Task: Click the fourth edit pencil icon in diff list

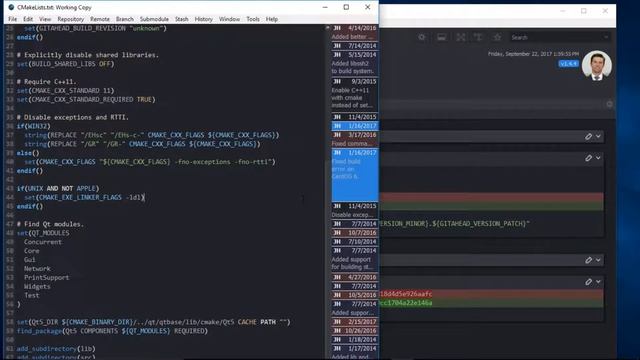Action: [588, 282]
